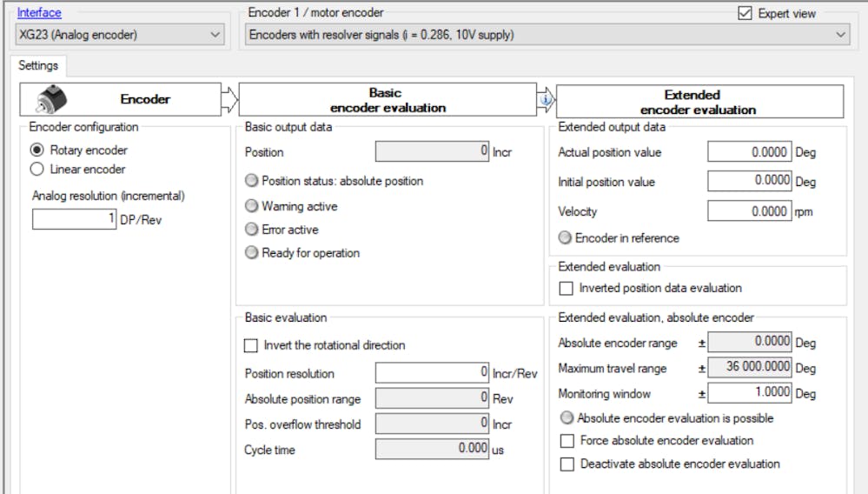Check Inverted position data evaluation
The width and height of the screenshot is (868, 494).
(x=567, y=288)
